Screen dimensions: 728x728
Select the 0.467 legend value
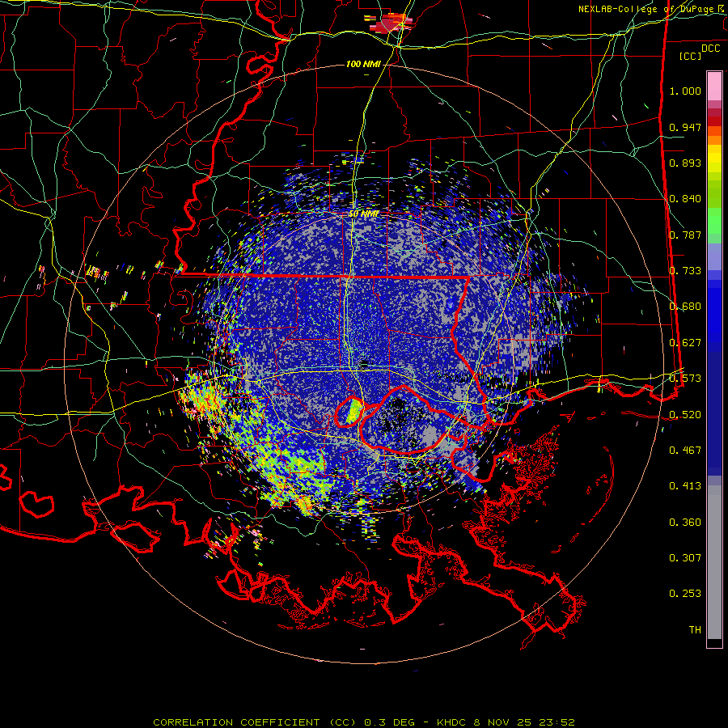(685, 451)
